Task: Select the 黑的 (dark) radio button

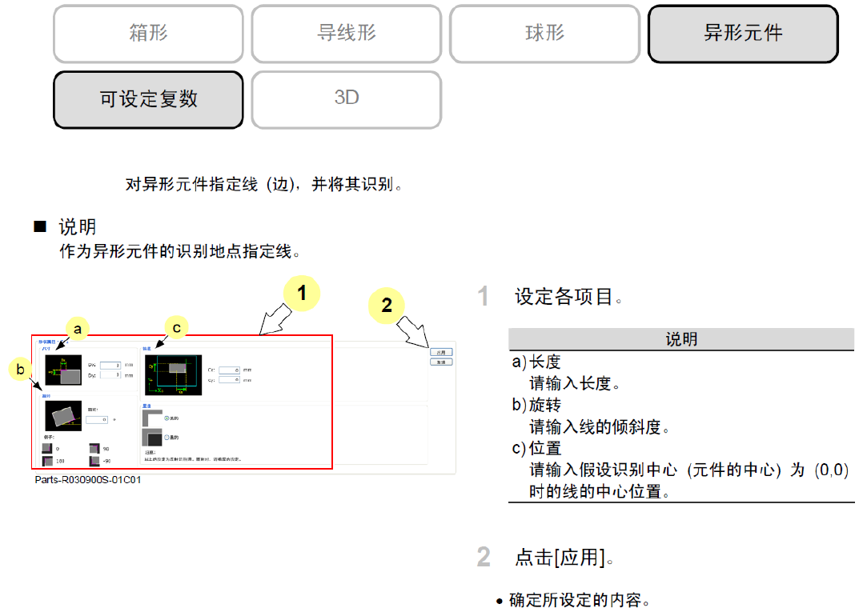Action: pos(167,438)
